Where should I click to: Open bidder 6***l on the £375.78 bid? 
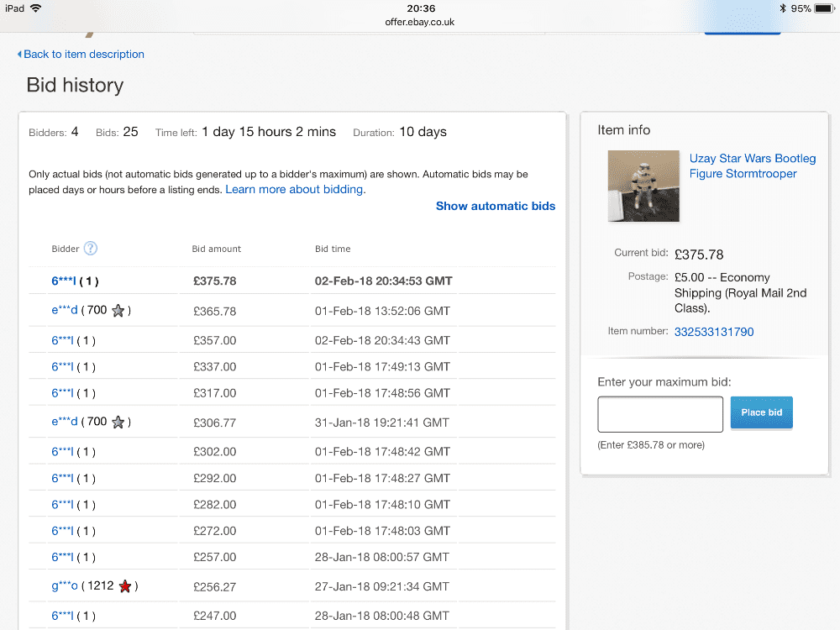63,281
